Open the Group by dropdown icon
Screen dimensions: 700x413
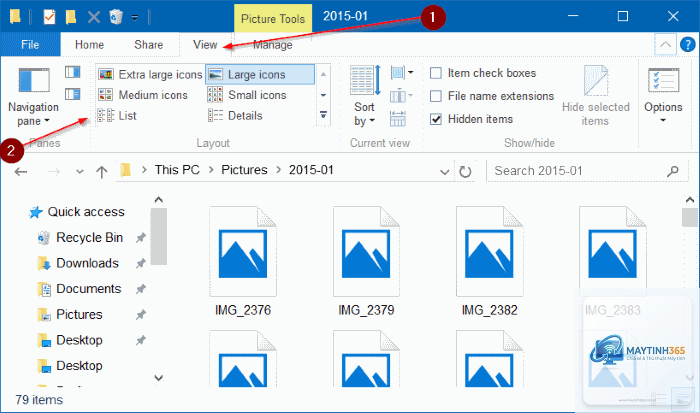click(x=401, y=72)
